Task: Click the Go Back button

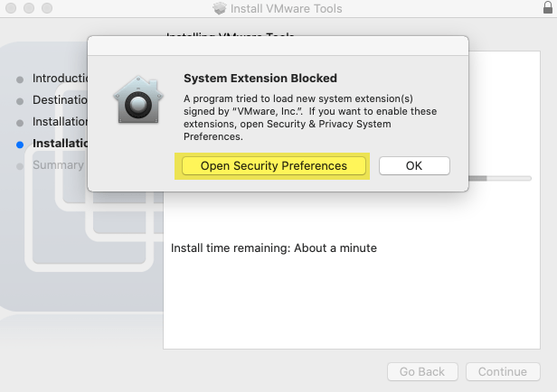Action: click(x=422, y=371)
